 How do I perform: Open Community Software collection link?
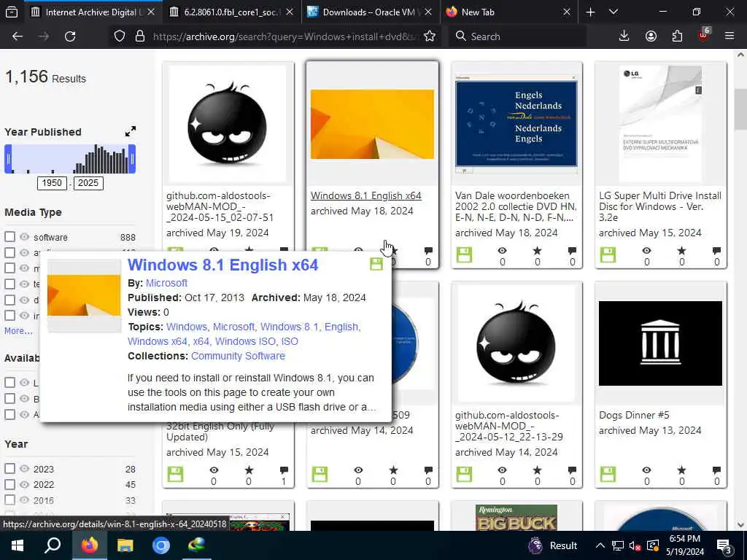click(239, 356)
